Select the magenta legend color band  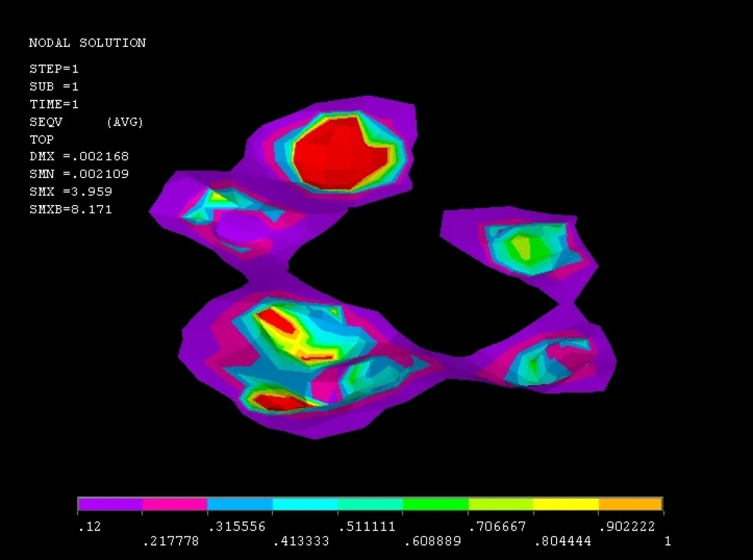tap(175, 504)
